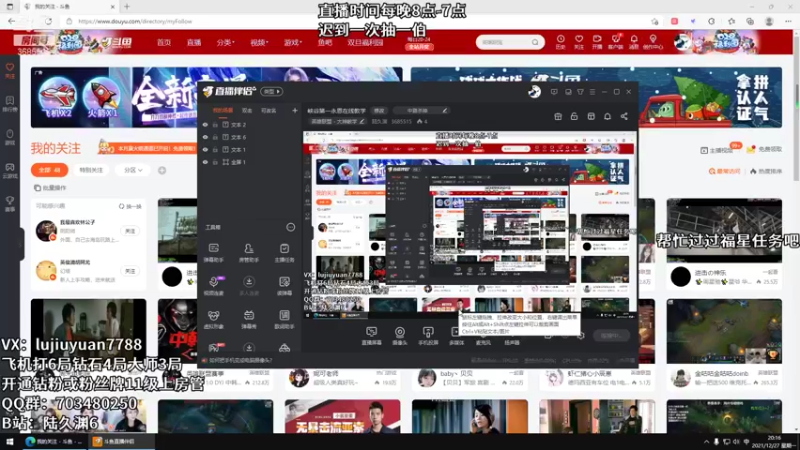Click 批量操作 under follow filters
The width and height of the screenshot is (800, 450).
tap(51, 188)
